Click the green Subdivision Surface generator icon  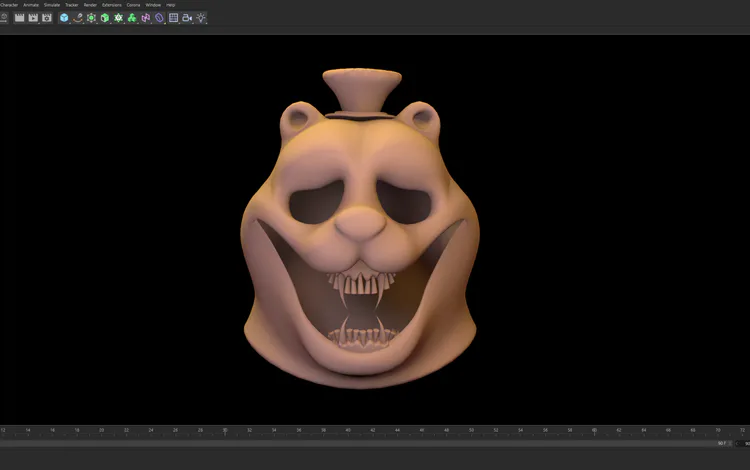click(x=91, y=18)
